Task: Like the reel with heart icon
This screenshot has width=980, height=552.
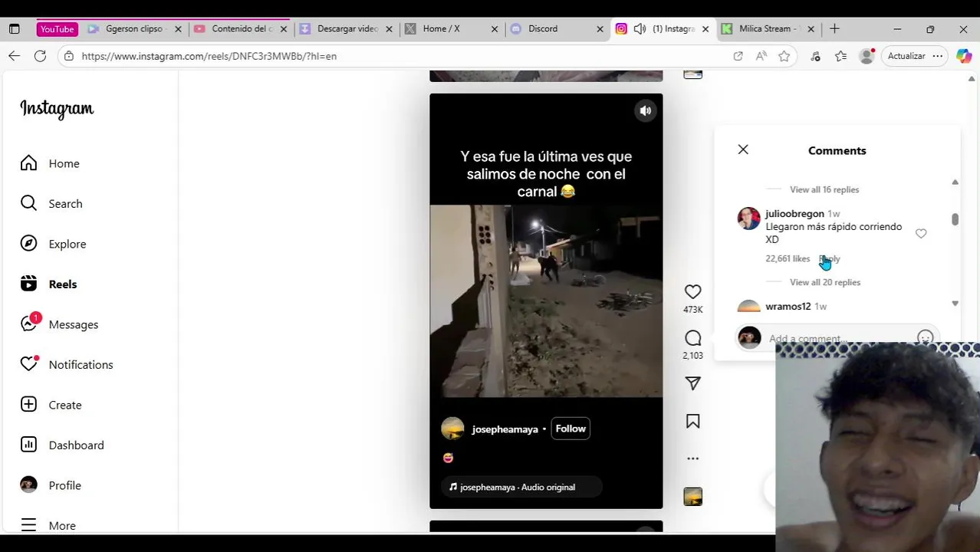Action: pyautogui.click(x=692, y=291)
